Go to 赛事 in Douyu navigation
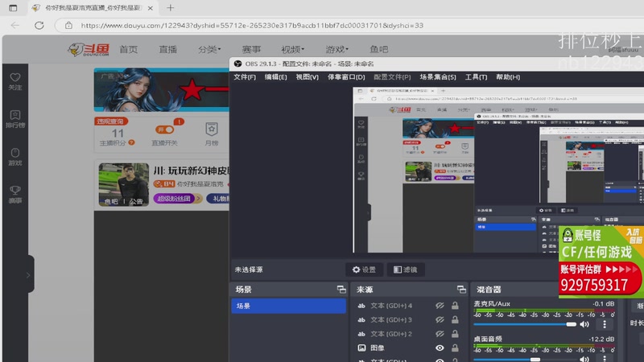 [251, 50]
